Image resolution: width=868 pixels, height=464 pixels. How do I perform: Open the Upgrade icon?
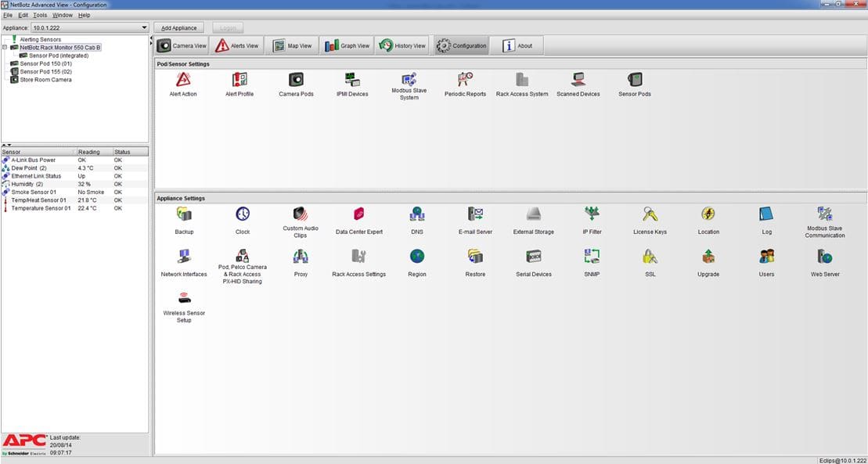click(x=708, y=257)
